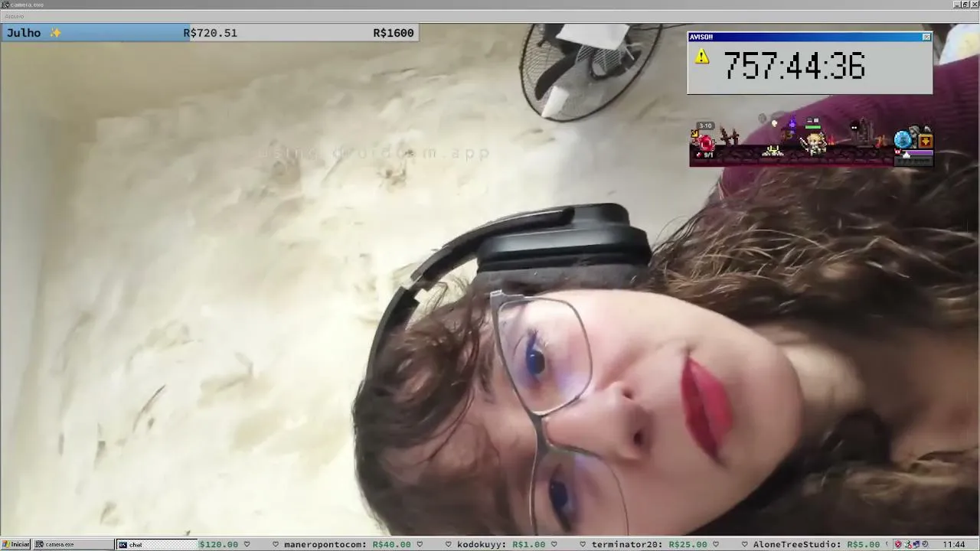Click the Julho goal label
980x551 pixels.
click(24, 33)
